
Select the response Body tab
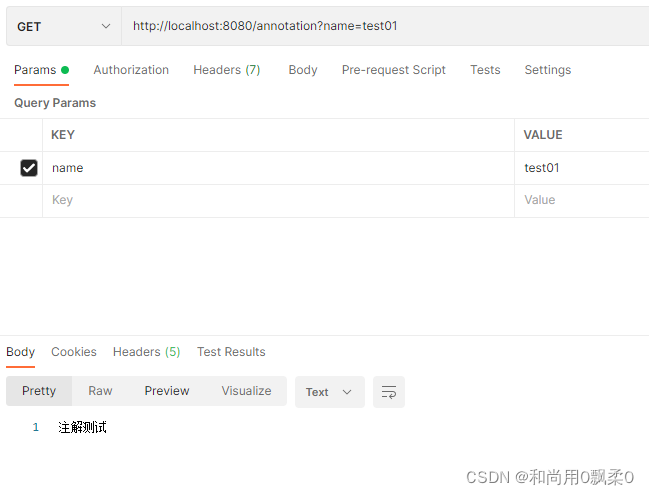click(20, 352)
